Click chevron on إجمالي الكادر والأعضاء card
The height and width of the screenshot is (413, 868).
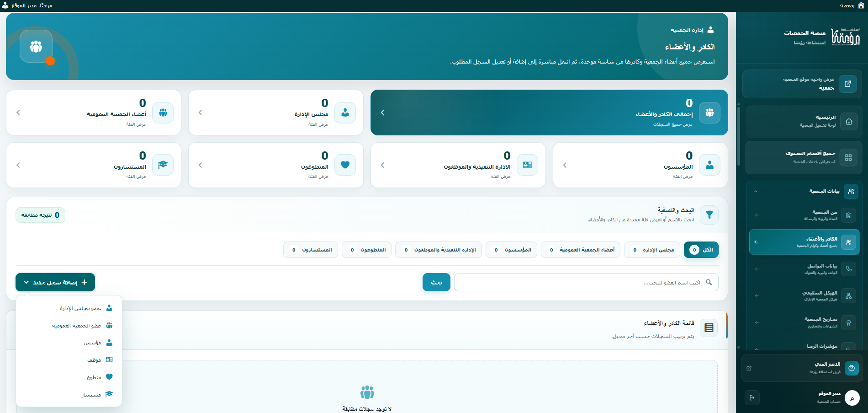[383, 113]
